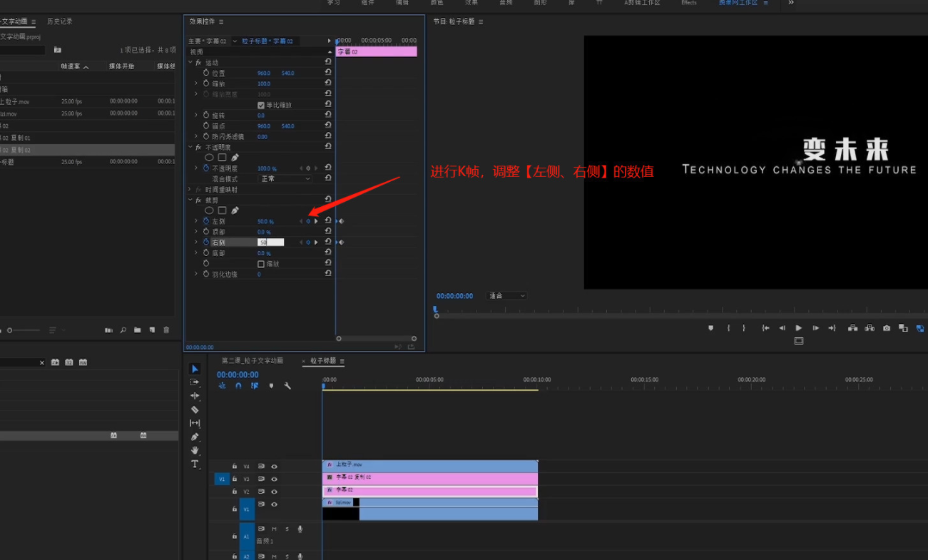Select the Razor tool
The image size is (928, 560).
195,409
